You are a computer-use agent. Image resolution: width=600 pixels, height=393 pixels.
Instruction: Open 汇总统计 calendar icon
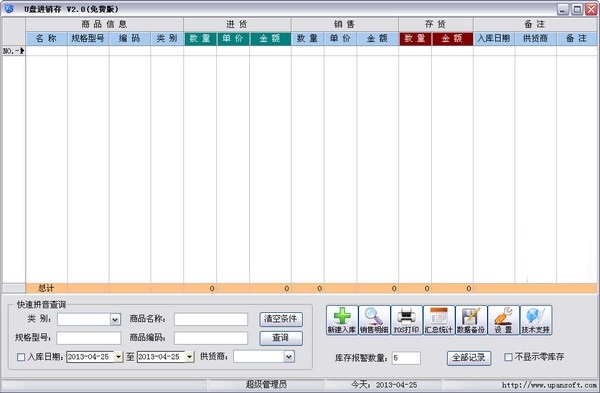tap(439, 320)
